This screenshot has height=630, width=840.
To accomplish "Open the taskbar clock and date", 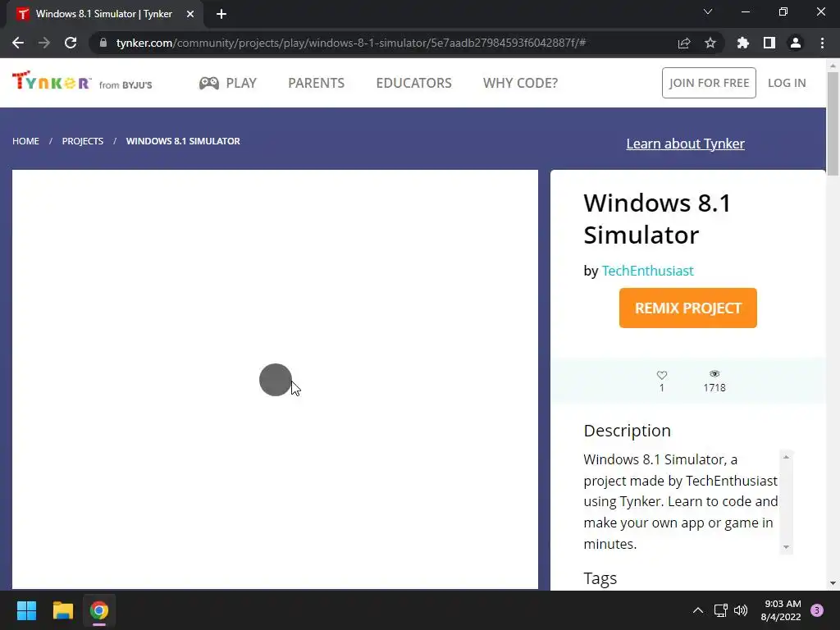I will click(x=781, y=610).
